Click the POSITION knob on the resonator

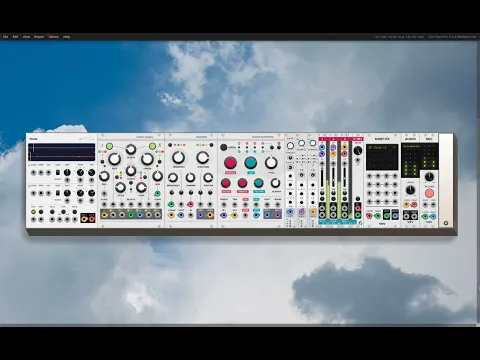pos(208,177)
